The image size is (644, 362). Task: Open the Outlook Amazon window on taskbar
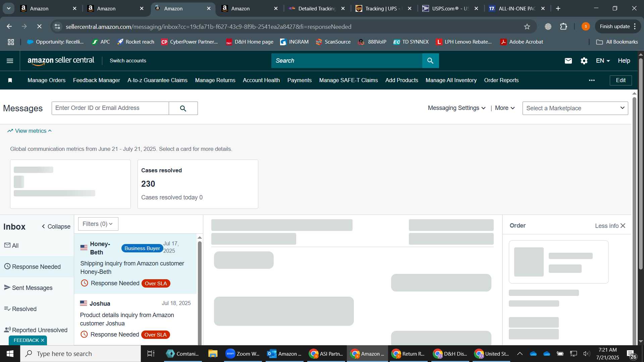point(284,354)
